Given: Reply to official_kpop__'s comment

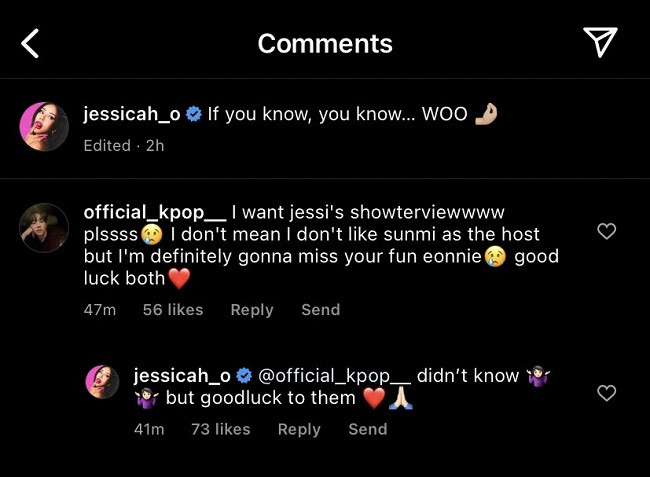Looking at the screenshot, I should (x=252, y=310).
